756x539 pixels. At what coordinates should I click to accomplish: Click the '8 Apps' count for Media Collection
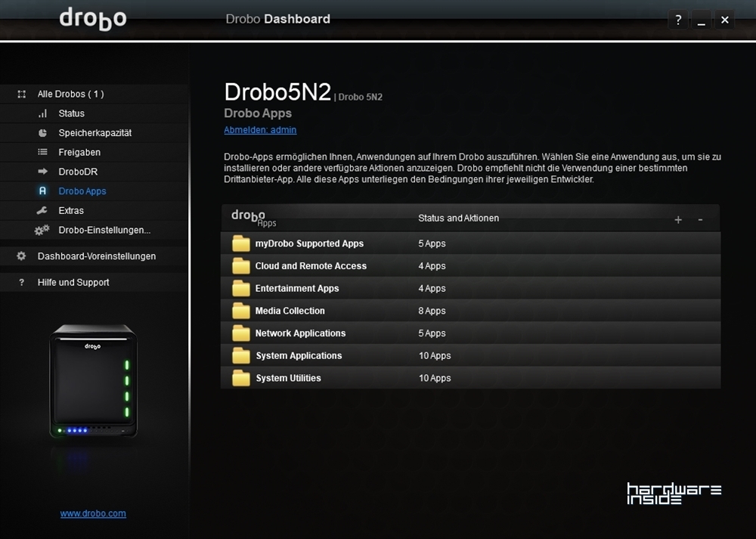[x=432, y=311]
